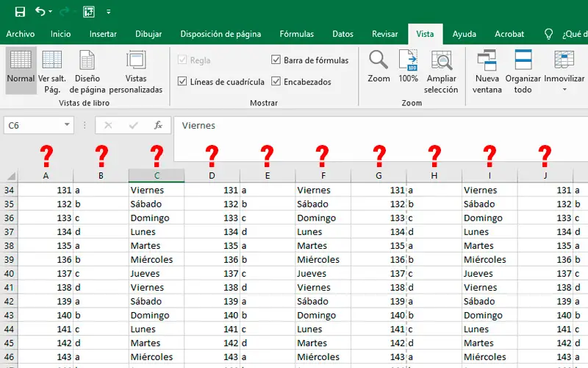This screenshot has width=588, height=368.
Task: Click the Undo arrow icon
Action: 40,11
